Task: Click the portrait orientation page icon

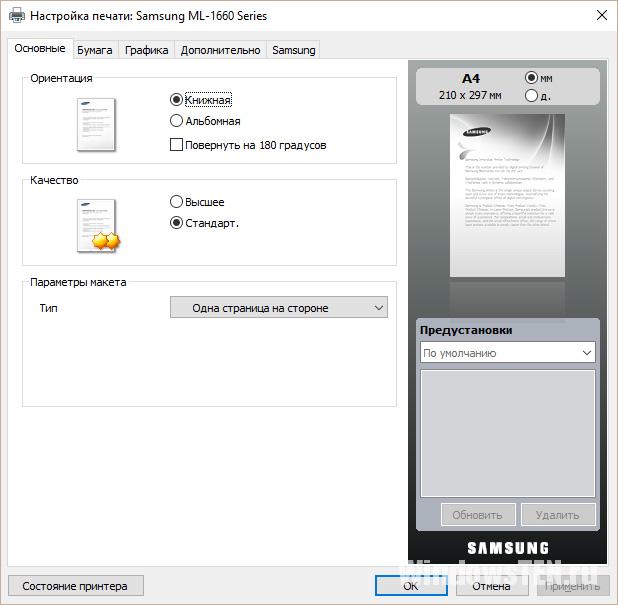Action: 97,124
